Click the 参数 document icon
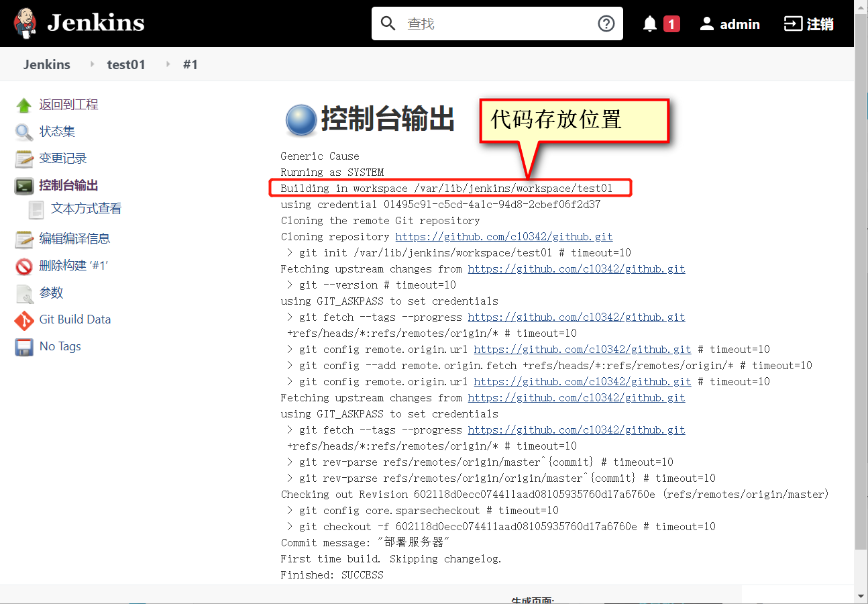 coord(24,293)
